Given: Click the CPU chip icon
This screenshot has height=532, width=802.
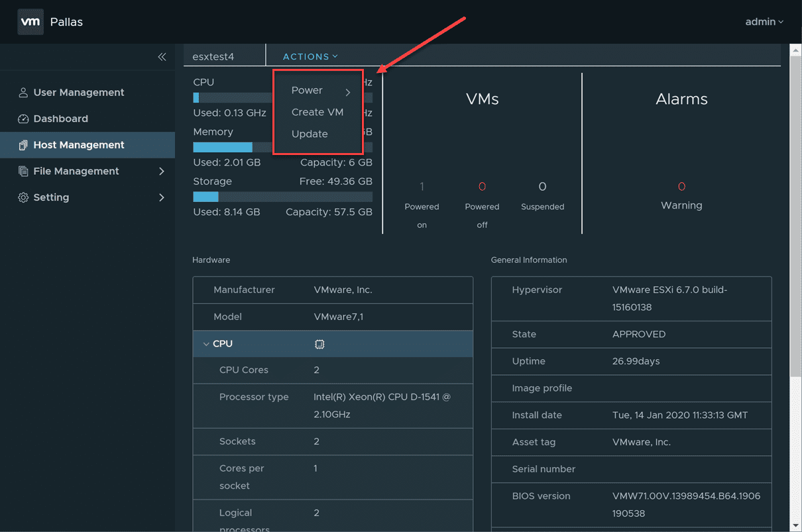Looking at the screenshot, I should coord(319,345).
